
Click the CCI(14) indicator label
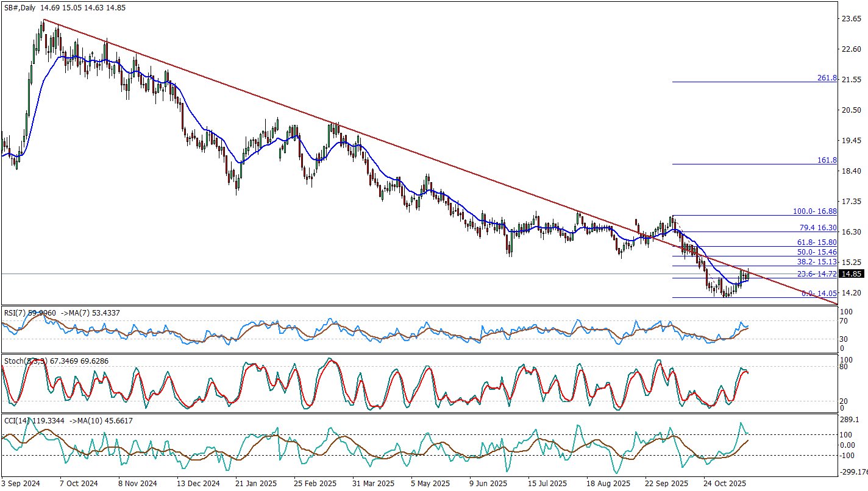[14, 420]
